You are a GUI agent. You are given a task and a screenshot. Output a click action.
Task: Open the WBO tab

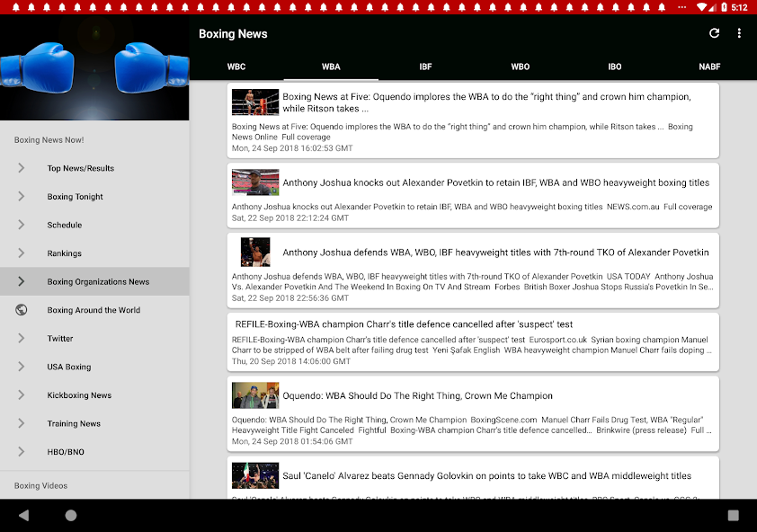(521, 66)
